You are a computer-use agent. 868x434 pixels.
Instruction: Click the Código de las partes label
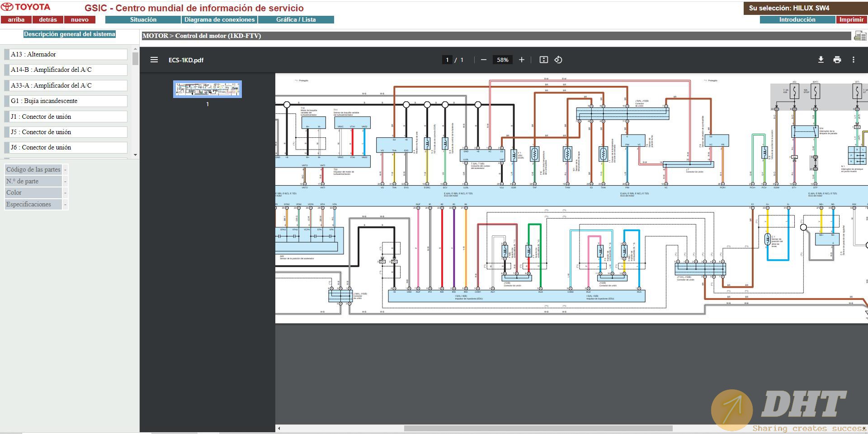click(x=33, y=169)
